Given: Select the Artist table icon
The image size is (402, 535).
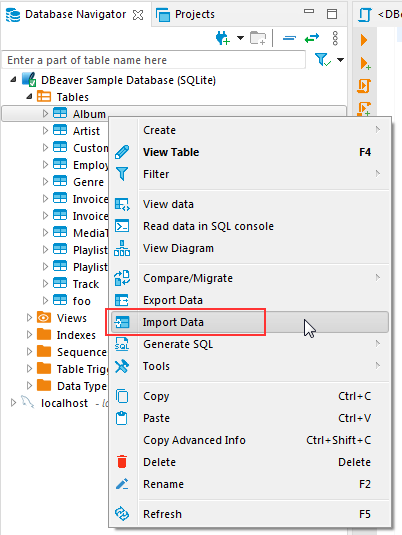Looking at the screenshot, I should click(60, 130).
